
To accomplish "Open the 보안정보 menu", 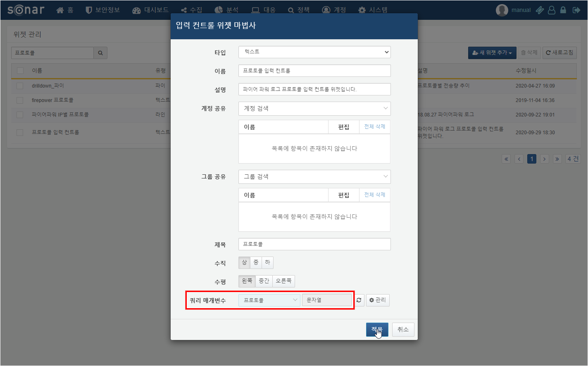I will point(102,10).
